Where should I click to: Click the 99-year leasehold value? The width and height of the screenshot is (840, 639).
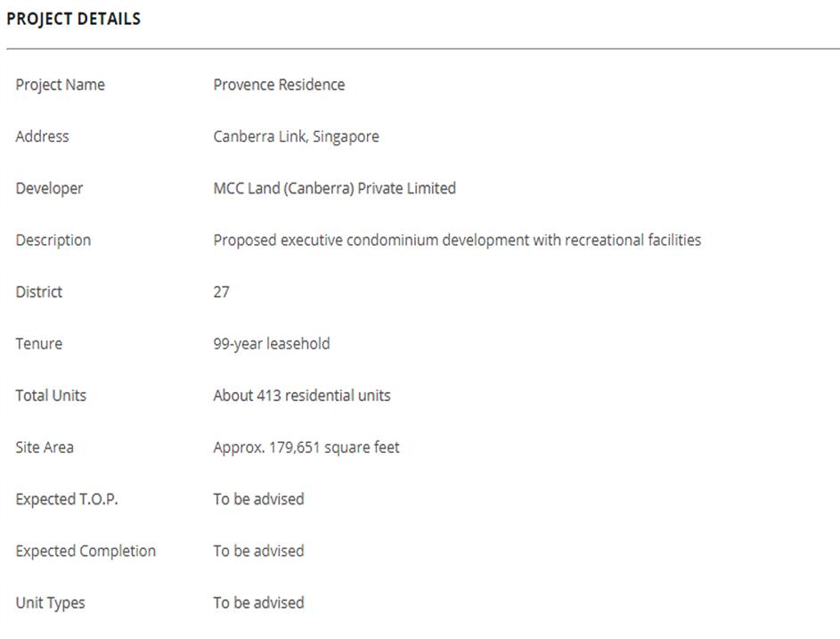click(271, 343)
